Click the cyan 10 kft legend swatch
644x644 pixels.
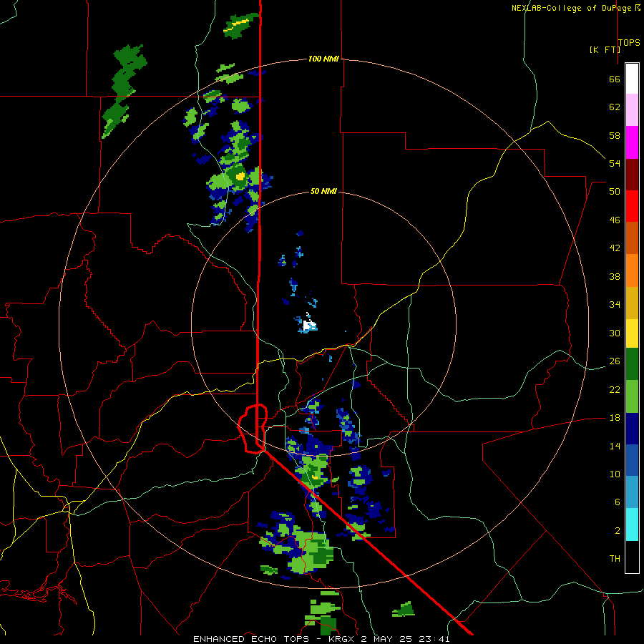pyautogui.click(x=632, y=525)
